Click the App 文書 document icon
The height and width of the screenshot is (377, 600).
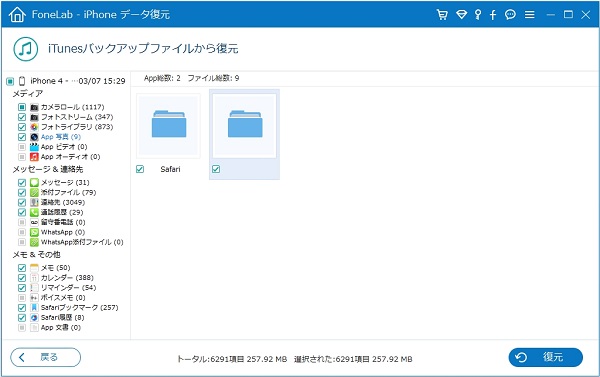pyautogui.click(x=34, y=328)
